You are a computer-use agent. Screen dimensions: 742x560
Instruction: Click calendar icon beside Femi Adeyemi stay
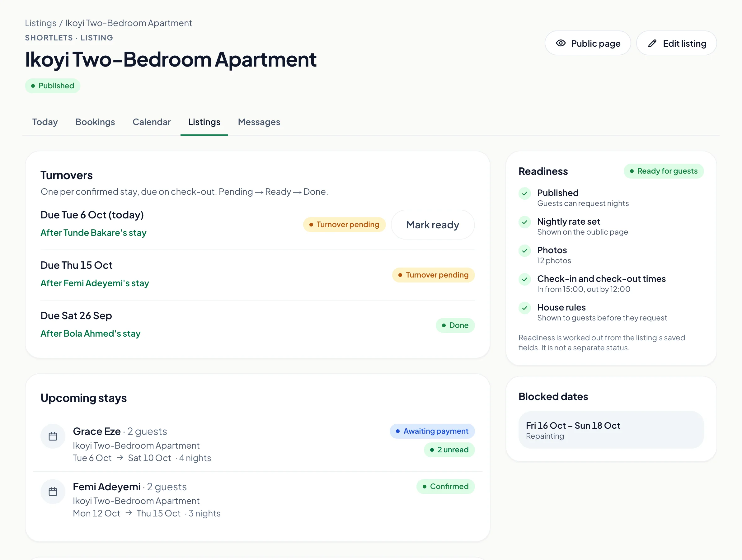53,492
